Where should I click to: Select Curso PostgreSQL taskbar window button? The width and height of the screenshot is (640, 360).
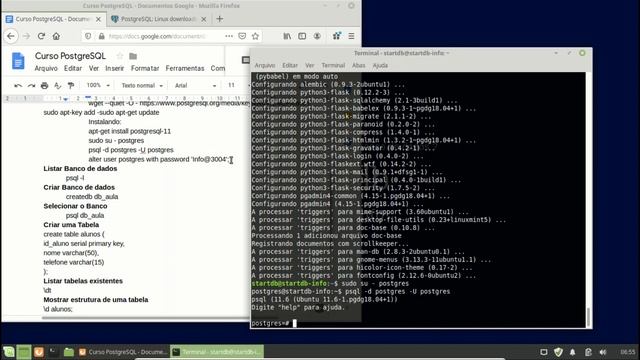tap(123, 352)
